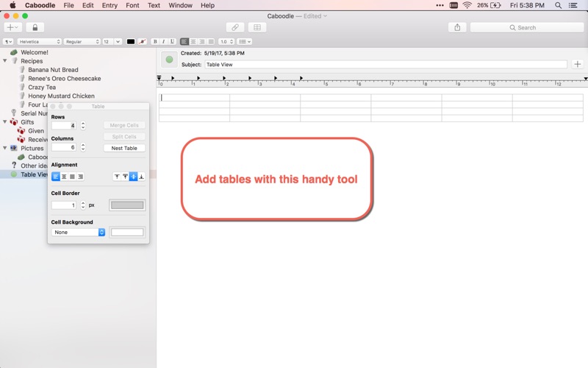Click the text background color swatch

point(142,42)
